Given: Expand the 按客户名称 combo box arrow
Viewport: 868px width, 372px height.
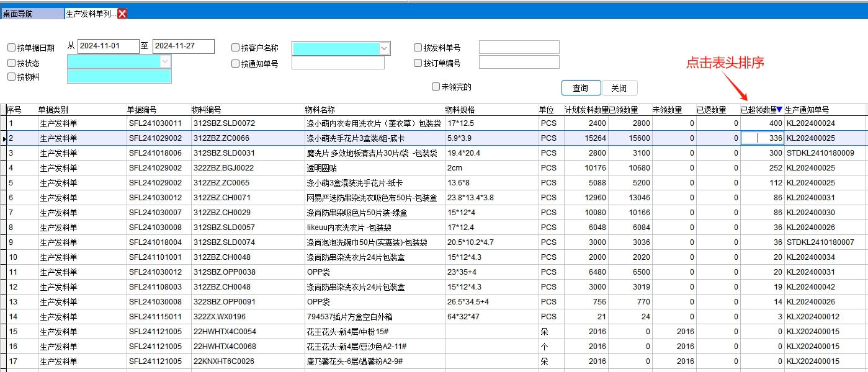Looking at the screenshot, I should (384, 48).
